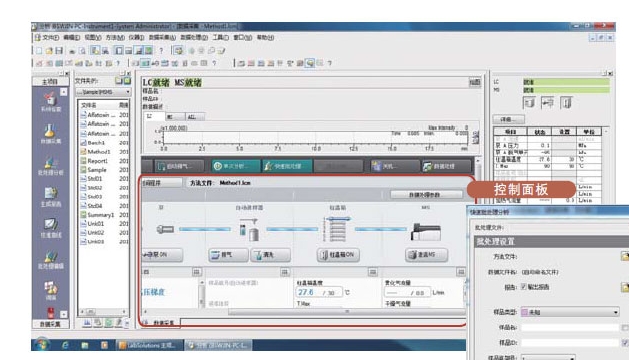Click the Print Preview magnifier icon

point(82,51)
